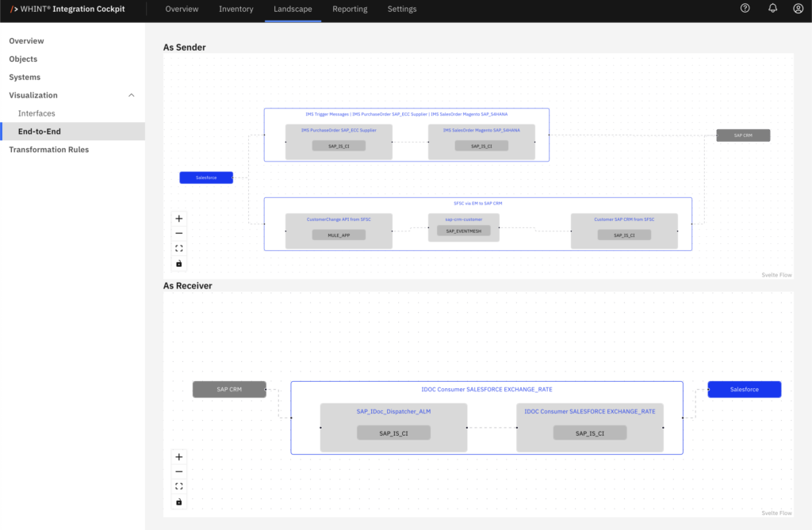Viewport: 812px width, 530px height.
Task: Select Interfaces under Visualization
Action: (x=36, y=113)
